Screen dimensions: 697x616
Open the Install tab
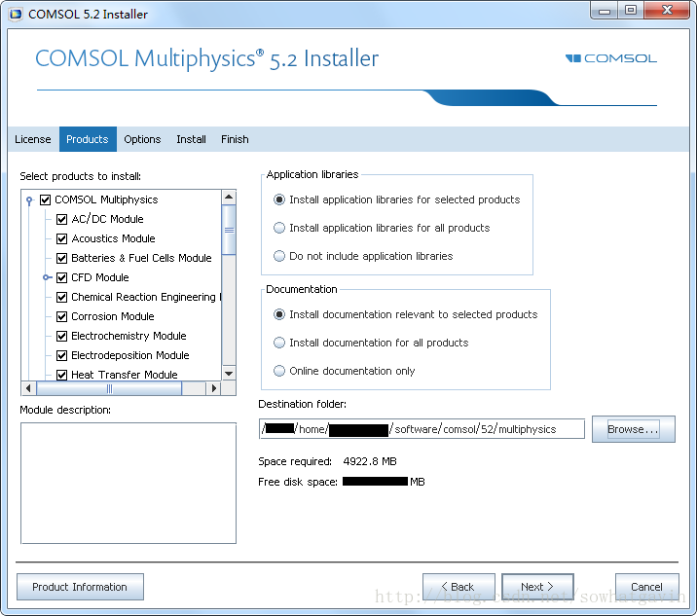(x=191, y=139)
